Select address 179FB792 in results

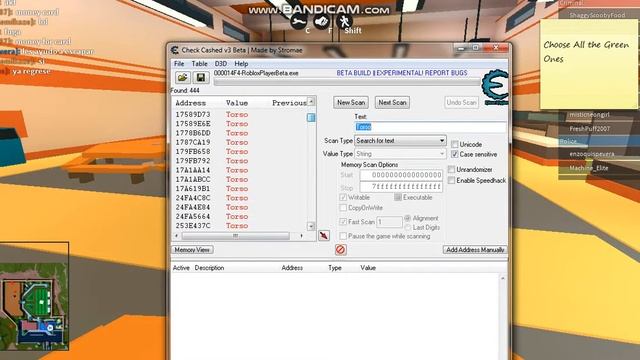pos(193,161)
